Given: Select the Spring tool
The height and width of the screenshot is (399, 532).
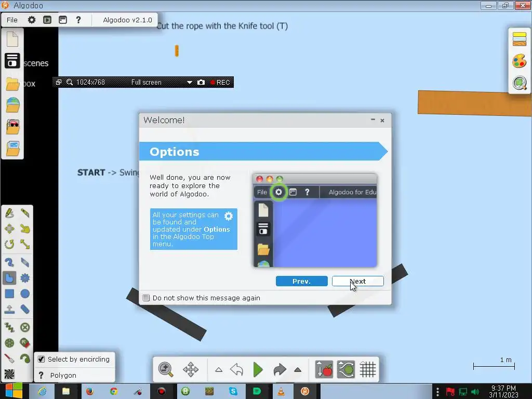Looking at the screenshot, I should pos(9,327).
